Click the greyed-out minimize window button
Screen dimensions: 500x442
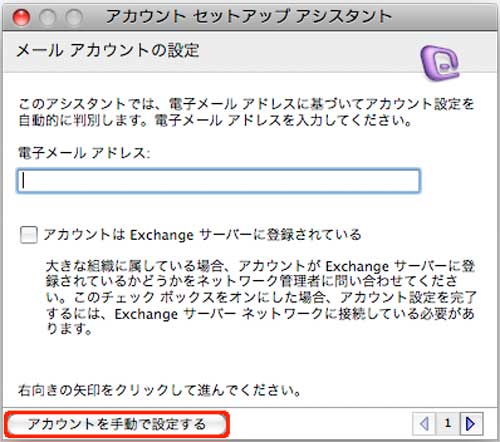click(48, 17)
